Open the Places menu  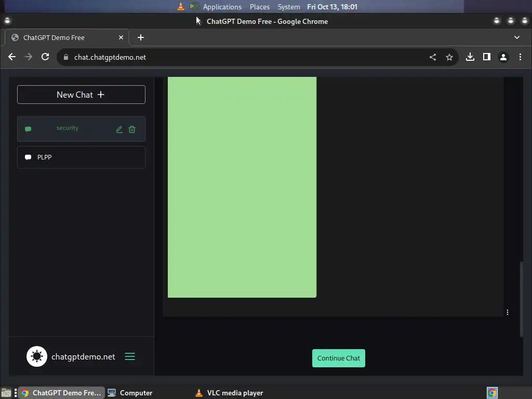[260, 7]
